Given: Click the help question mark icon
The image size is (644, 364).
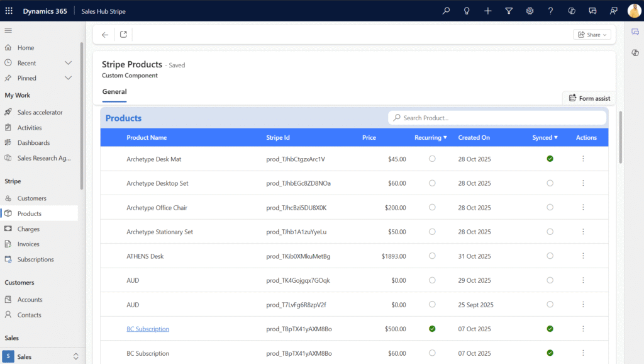Looking at the screenshot, I should pos(550,11).
